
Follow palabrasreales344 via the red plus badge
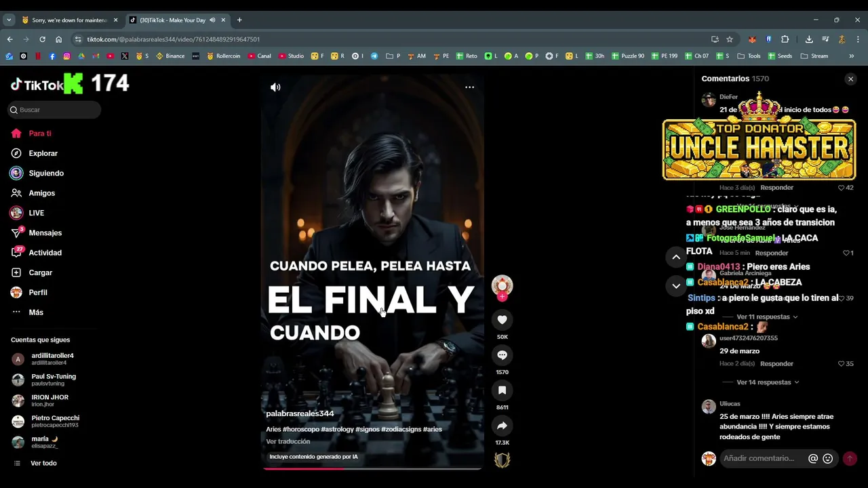coord(502,297)
